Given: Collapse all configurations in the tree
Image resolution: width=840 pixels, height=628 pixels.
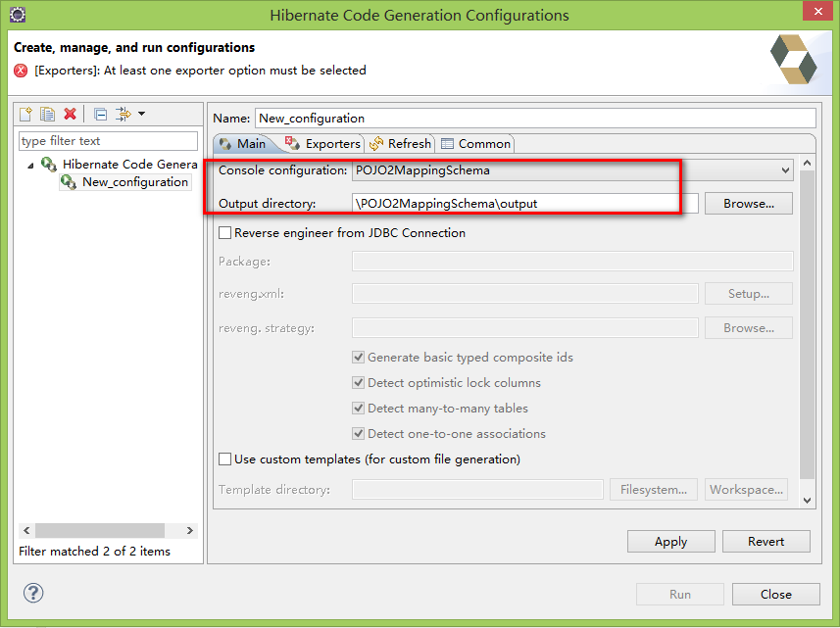Looking at the screenshot, I should [x=100, y=114].
